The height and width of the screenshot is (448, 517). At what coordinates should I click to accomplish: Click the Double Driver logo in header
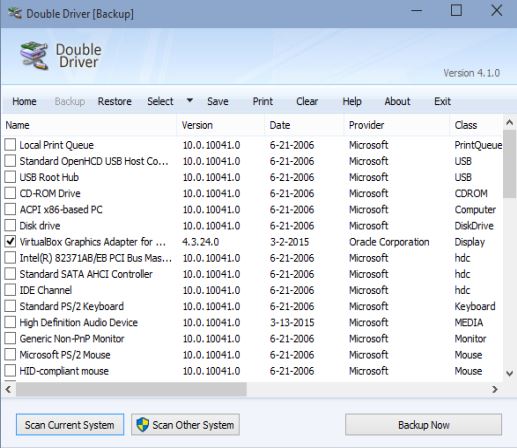click(x=34, y=56)
